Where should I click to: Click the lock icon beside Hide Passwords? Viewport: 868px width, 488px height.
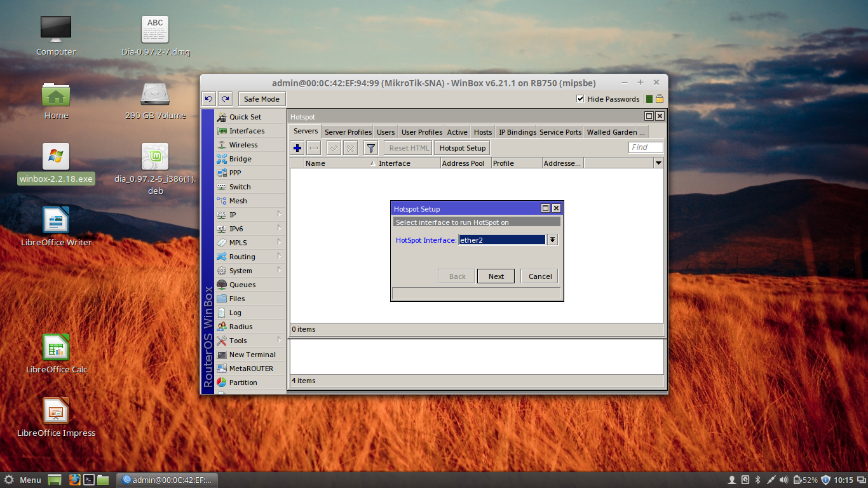point(660,98)
